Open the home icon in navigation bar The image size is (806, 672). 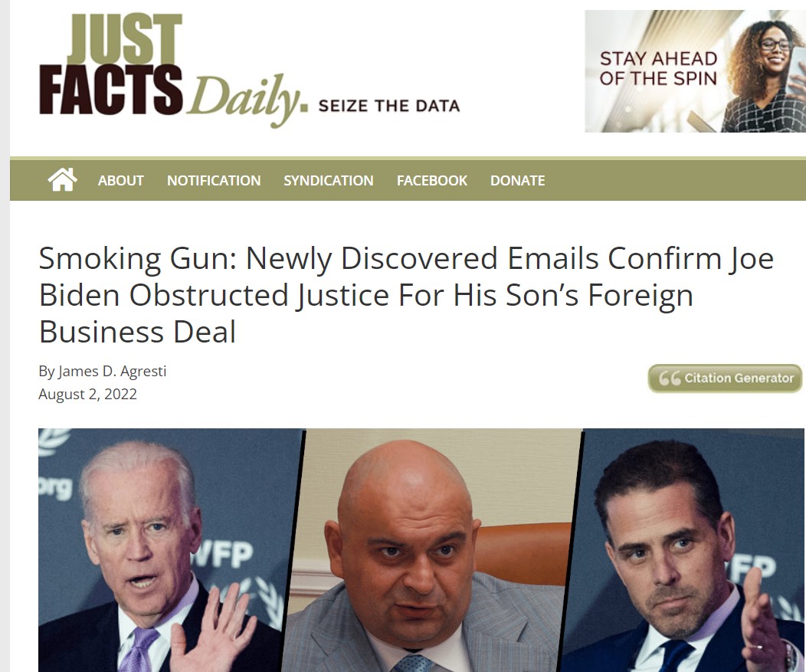tap(62, 180)
